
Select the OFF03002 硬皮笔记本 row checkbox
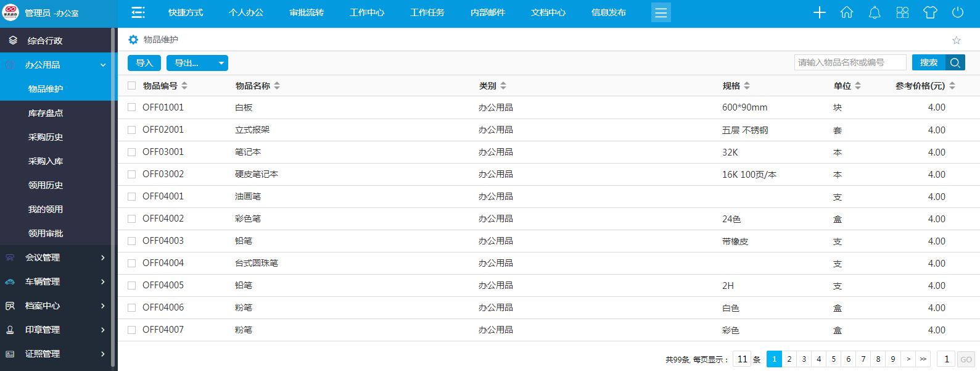pos(131,174)
